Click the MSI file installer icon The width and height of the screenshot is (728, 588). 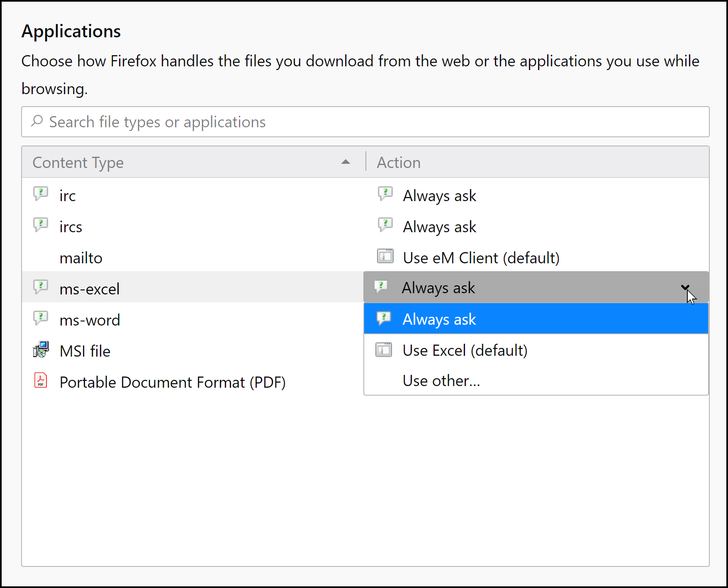pos(41,350)
